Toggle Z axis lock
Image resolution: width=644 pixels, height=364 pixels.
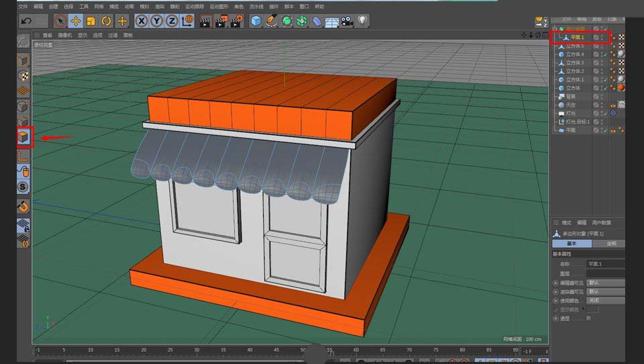(172, 21)
